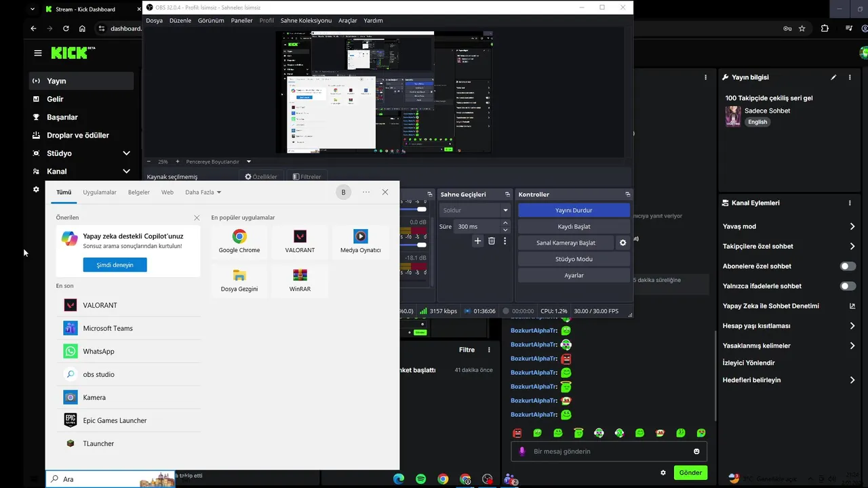
Task: Open Yayın bilgisi three-dot menu
Action: click(850, 77)
